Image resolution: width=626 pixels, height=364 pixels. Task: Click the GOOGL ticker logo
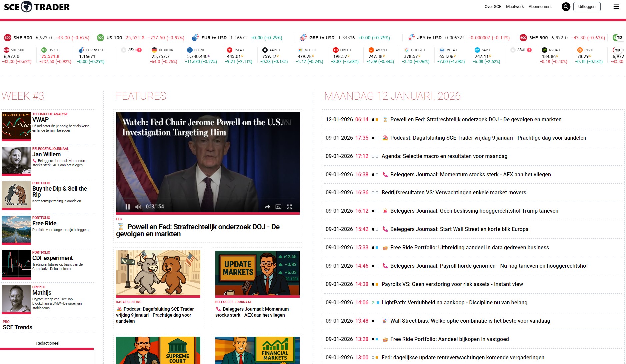406,50
